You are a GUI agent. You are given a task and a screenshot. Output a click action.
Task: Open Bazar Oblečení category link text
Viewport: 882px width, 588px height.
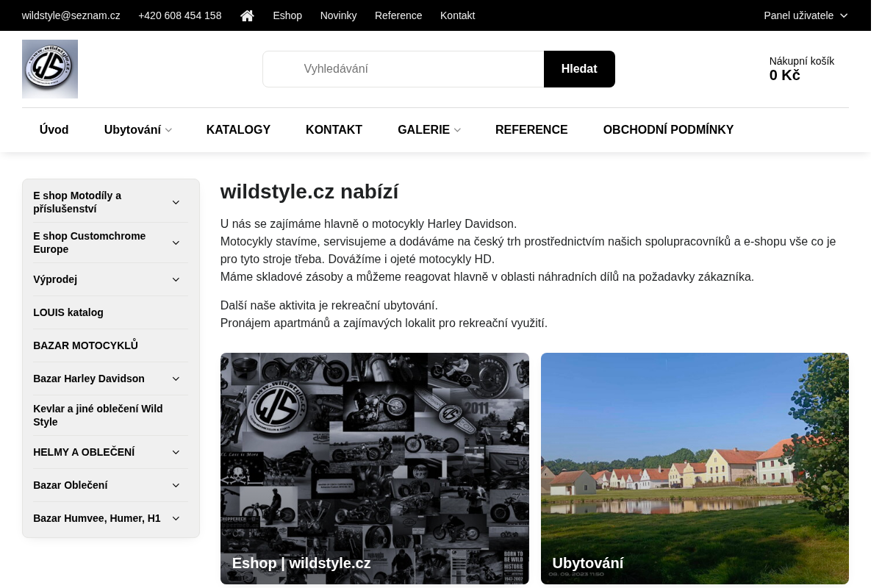[71, 485]
